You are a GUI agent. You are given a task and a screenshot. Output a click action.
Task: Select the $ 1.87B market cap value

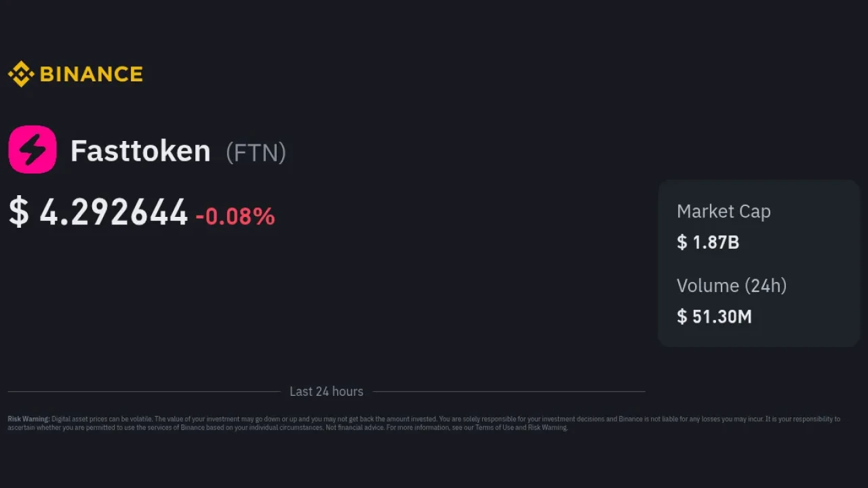(708, 242)
